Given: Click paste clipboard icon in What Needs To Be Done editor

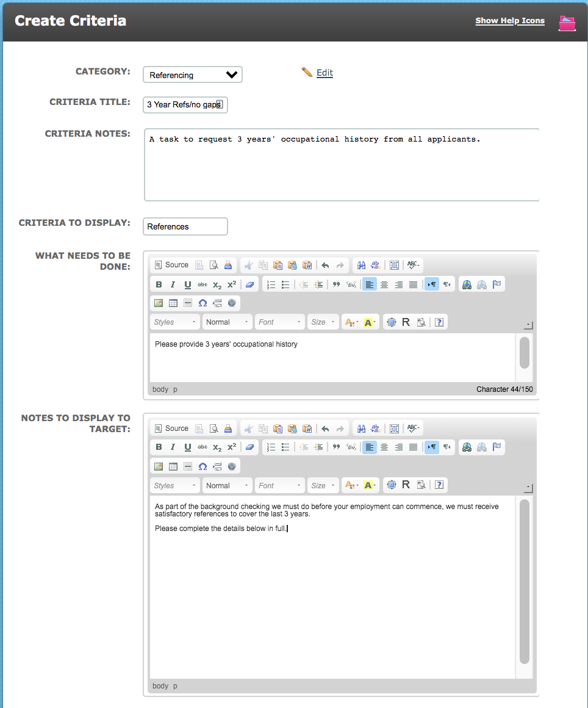Looking at the screenshot, I should tap(278, 265).
